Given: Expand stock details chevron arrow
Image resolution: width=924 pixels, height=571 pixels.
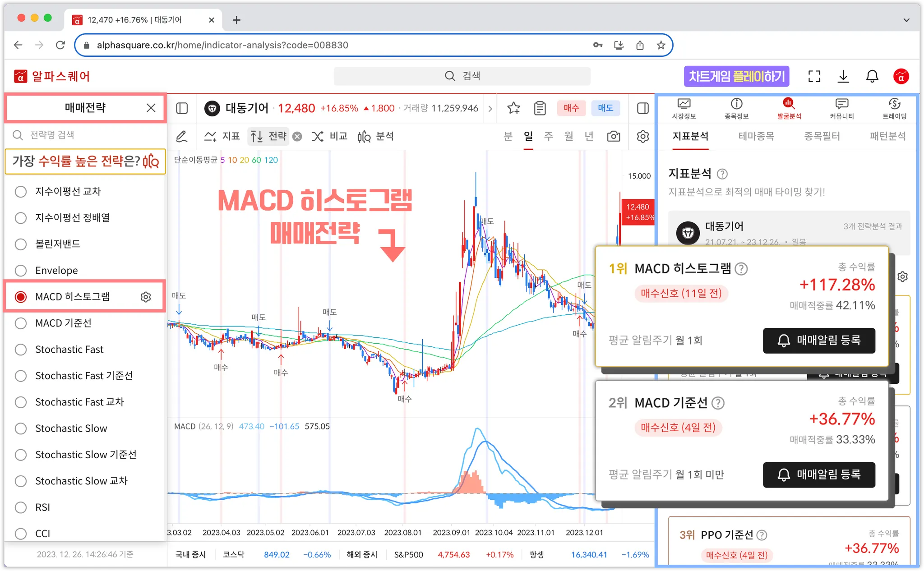Looking at the screenshot, I should pyautogui.click(x=490, y=108).
